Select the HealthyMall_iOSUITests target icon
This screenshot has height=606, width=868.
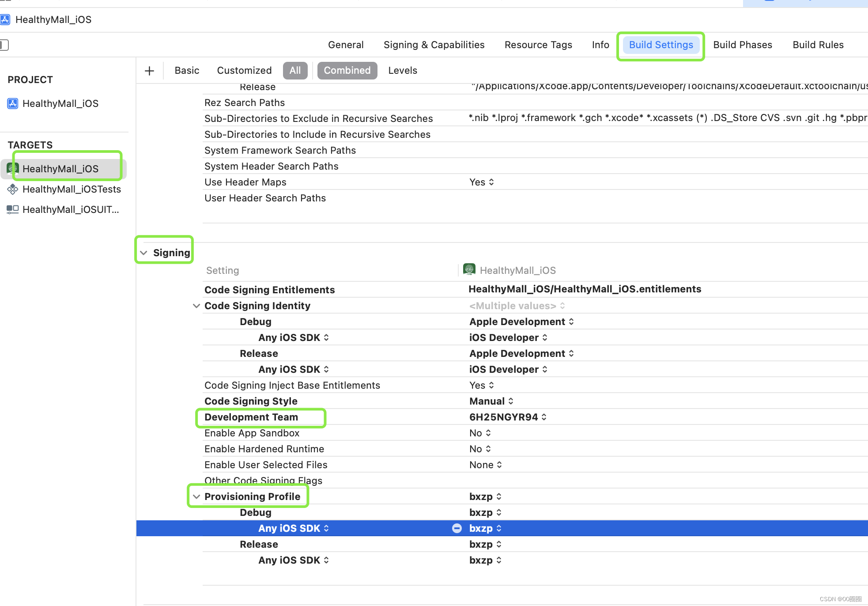(12, 209)
